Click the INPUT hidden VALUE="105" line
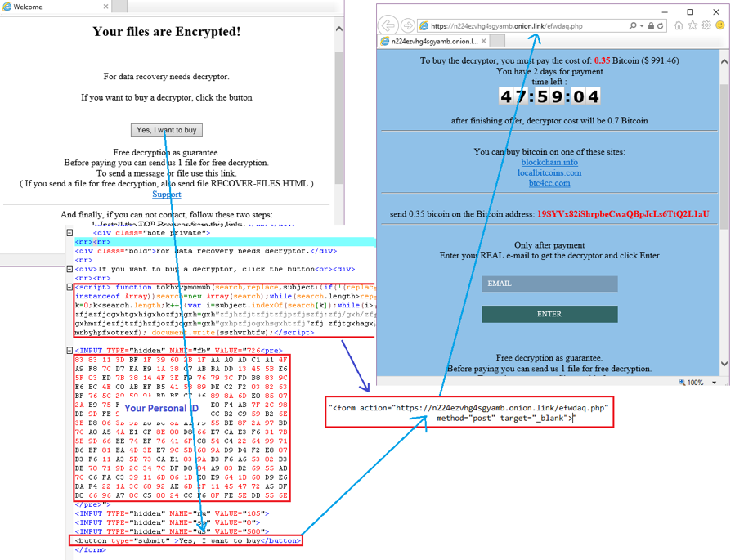 pos(172,513)
